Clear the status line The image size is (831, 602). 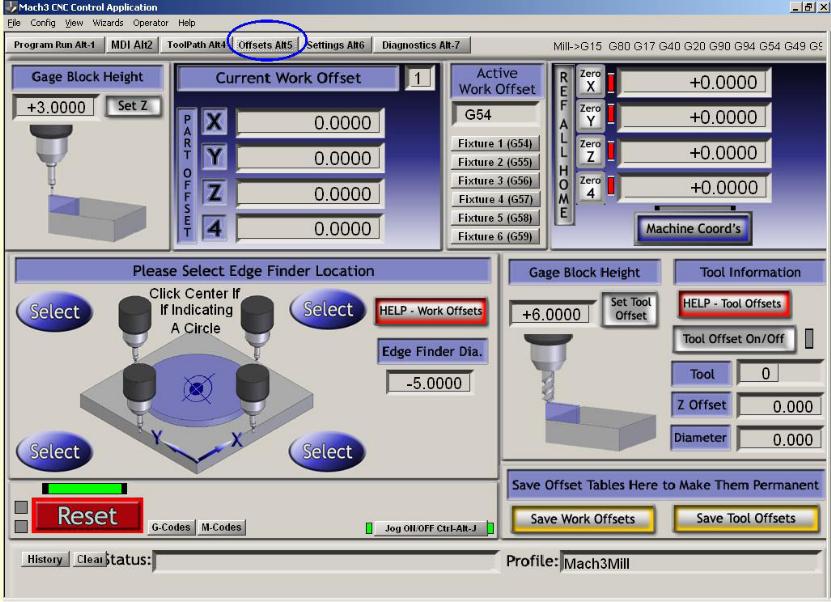point(89,559)
